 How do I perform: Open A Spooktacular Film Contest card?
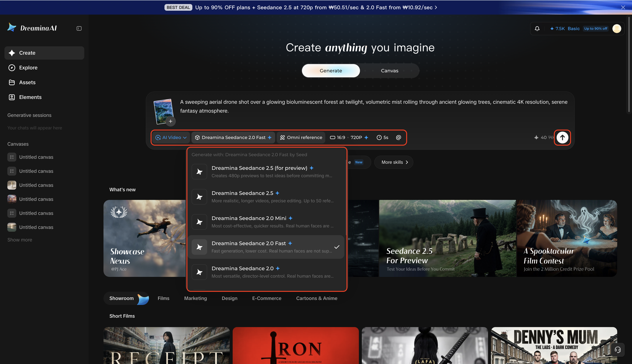567,238
